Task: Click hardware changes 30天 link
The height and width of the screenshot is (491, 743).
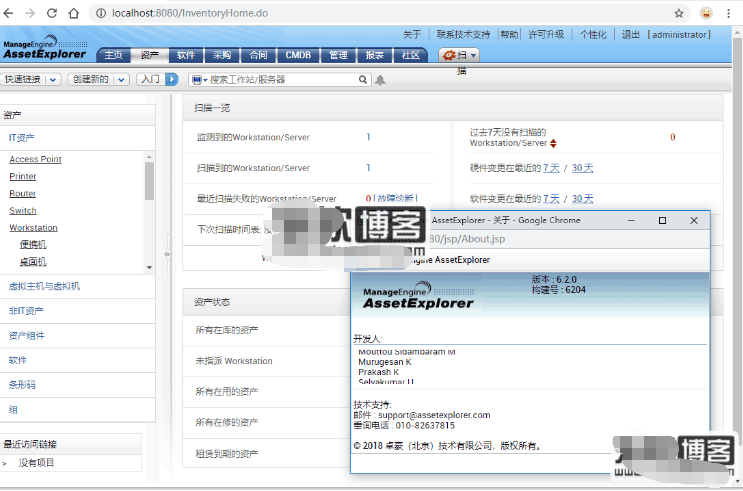Action: click(582, 168)
